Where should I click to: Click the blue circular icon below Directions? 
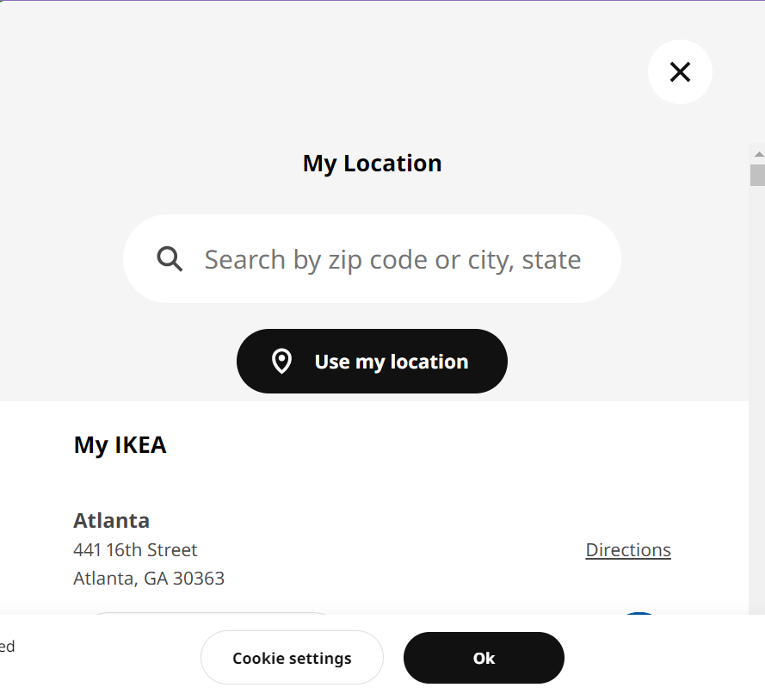[x=639, y=613]
